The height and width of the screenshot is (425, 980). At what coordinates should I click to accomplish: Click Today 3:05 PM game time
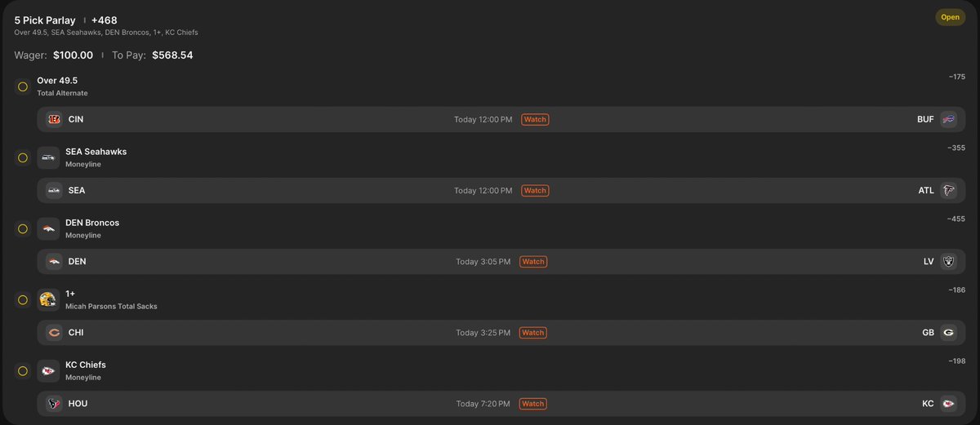click(x=483, y=262)
